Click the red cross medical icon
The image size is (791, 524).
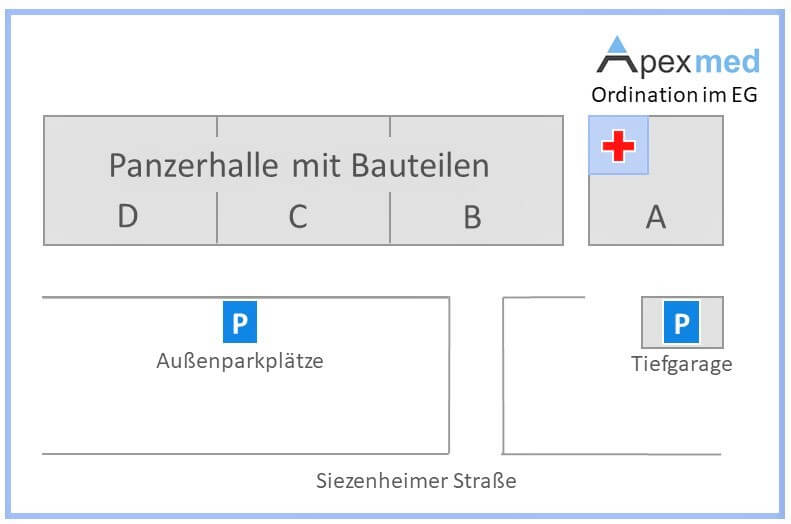point(618,147)
